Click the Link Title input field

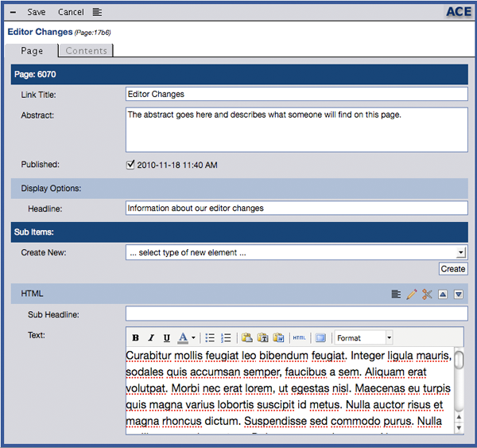click(296, 94)
